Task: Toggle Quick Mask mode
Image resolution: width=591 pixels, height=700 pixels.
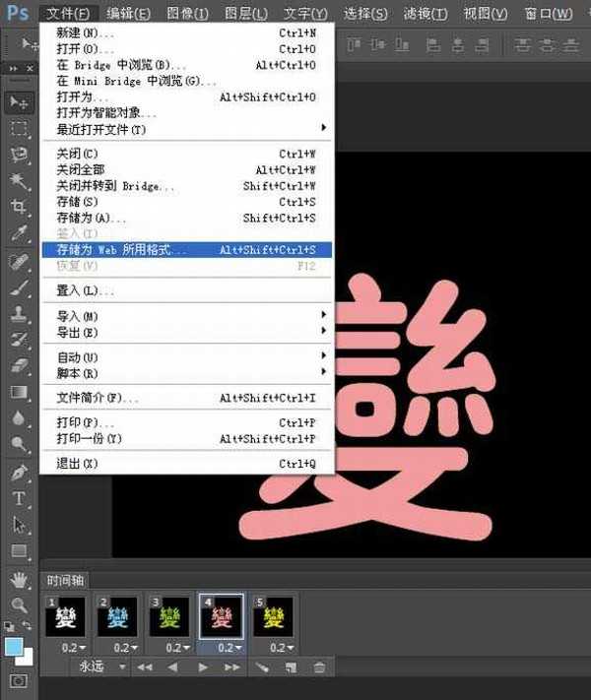Action: 18,680
